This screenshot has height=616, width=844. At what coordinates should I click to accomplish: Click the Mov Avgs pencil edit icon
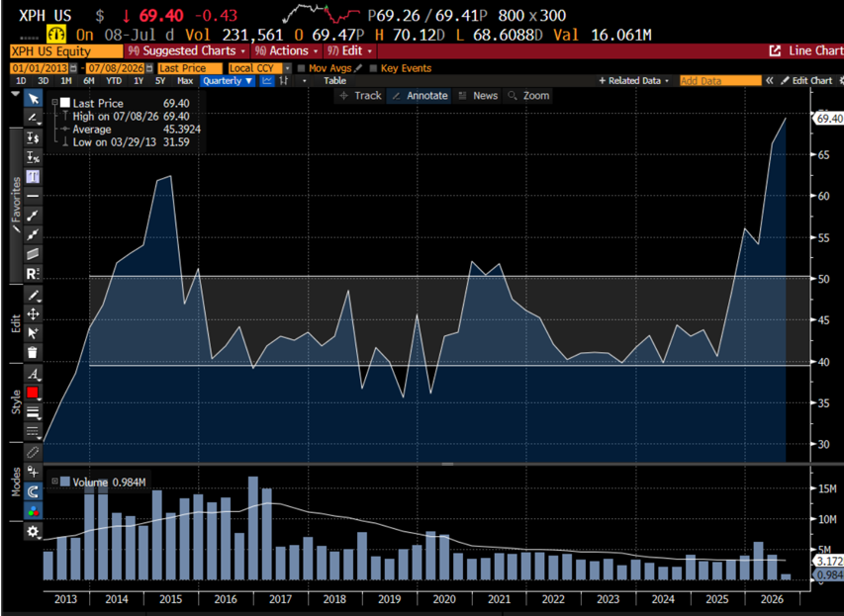pyautogui.click(x=358, y=68)
